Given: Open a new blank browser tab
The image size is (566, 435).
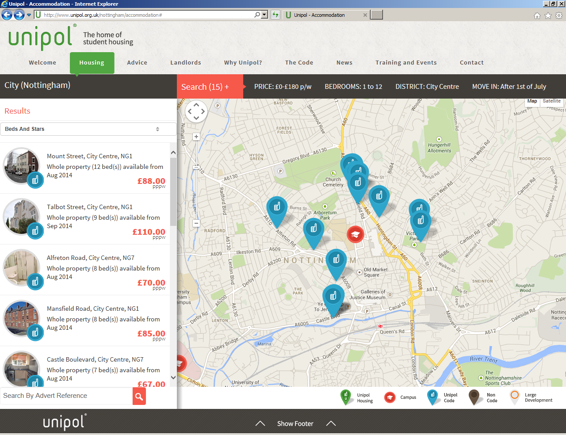Looking at the screenshot, I should pos(376,15).
